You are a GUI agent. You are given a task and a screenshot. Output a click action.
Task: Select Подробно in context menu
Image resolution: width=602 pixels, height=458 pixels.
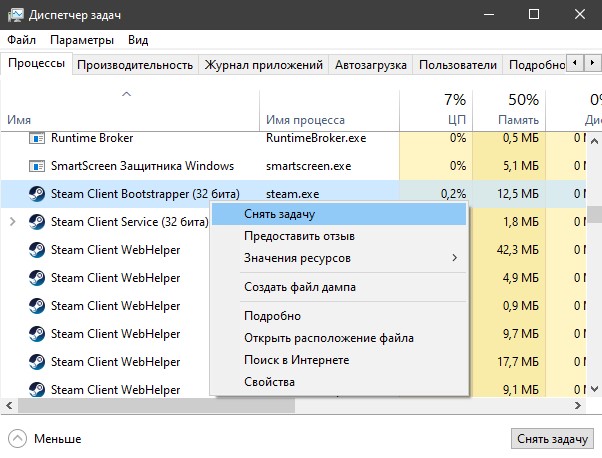(x=339, y=316)
